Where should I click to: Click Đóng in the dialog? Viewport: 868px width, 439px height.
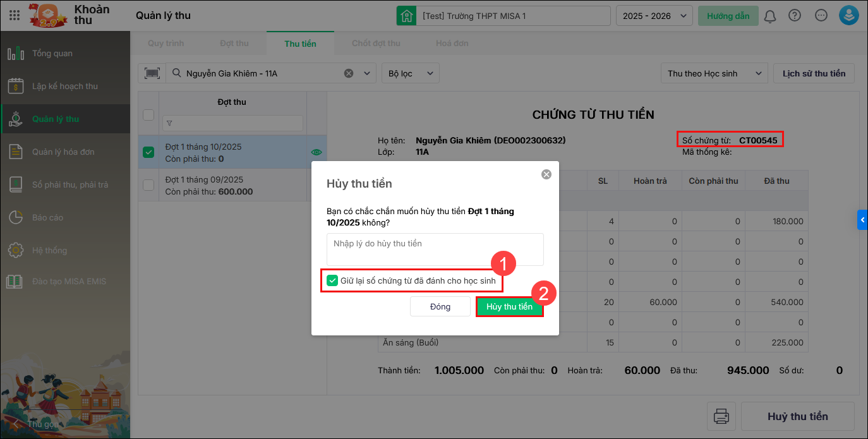coord(440,306)
